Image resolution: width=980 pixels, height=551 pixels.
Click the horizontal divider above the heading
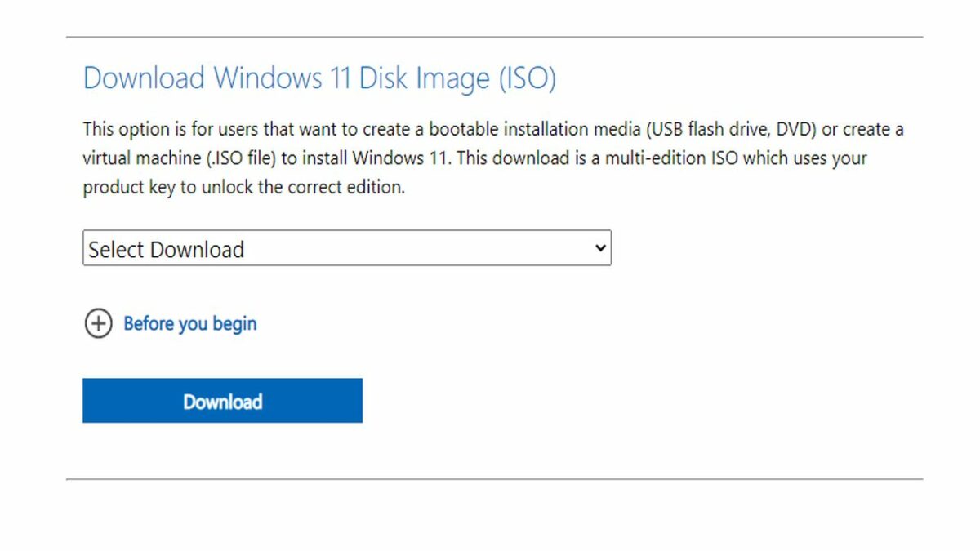tap(494, 37)
